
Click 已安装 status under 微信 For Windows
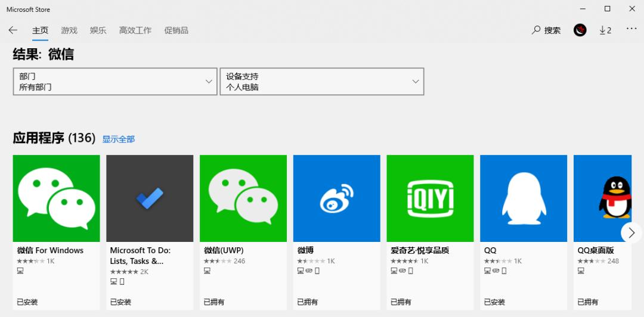pos(27,302)
